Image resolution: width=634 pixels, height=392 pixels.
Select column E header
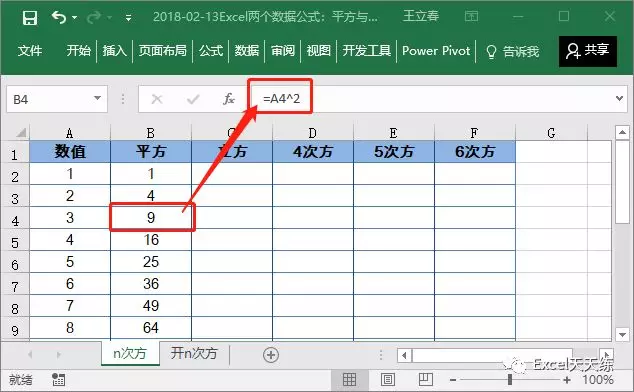point(393,133)
